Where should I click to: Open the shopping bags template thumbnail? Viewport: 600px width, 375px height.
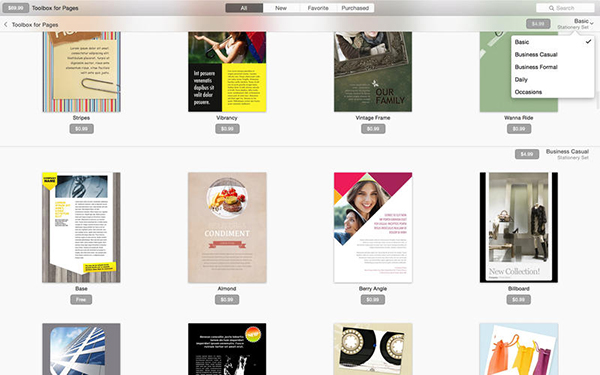click(x=519, y=349)
